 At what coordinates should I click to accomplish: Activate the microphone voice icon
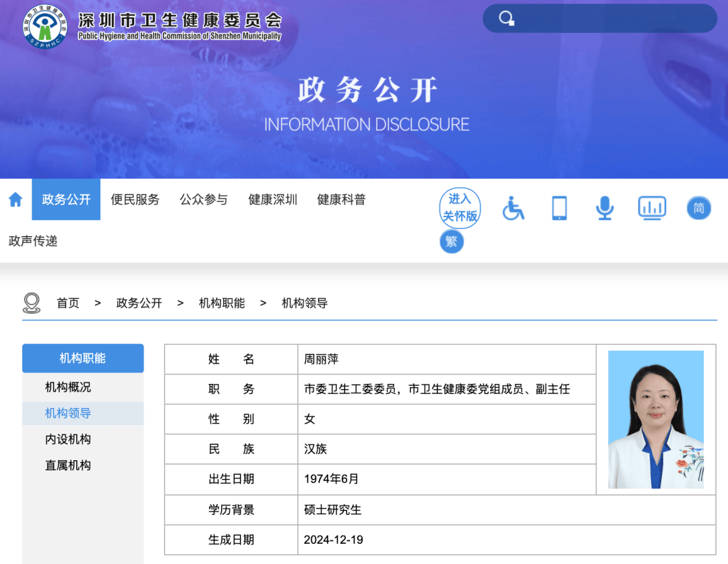click(x=605, y=208)
